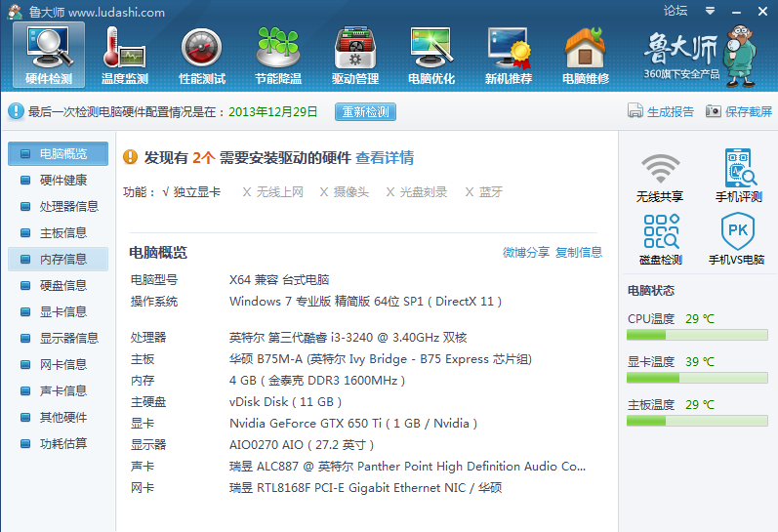This screenshot has height=532, width=778.
Task: Click the 华硕 B75M-A motherboard value
Action: (x=381, y=359)
